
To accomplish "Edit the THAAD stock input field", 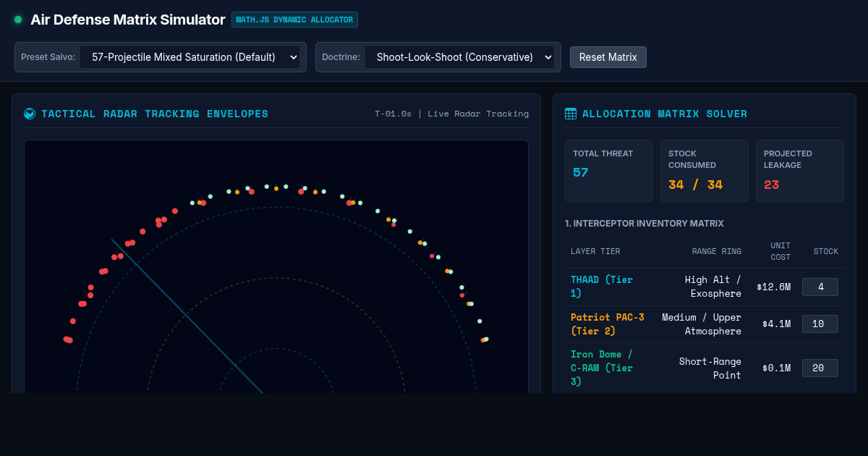I will [x=820, y=287].
